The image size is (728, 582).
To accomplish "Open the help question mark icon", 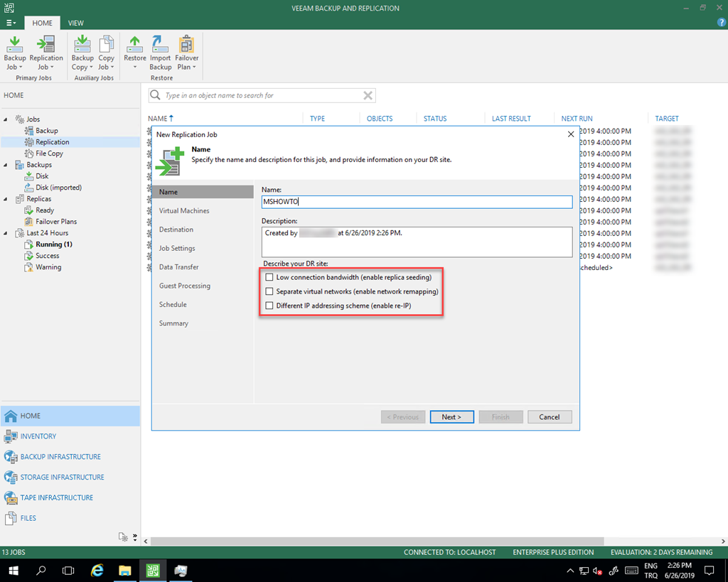I will 722,22.
